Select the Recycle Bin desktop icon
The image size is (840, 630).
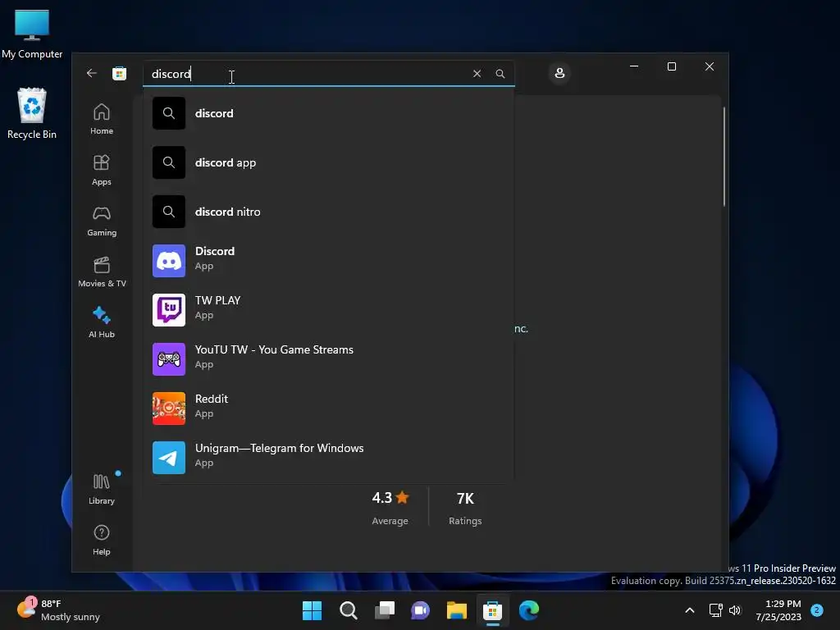pyautogui.click(x=32, y=113)
